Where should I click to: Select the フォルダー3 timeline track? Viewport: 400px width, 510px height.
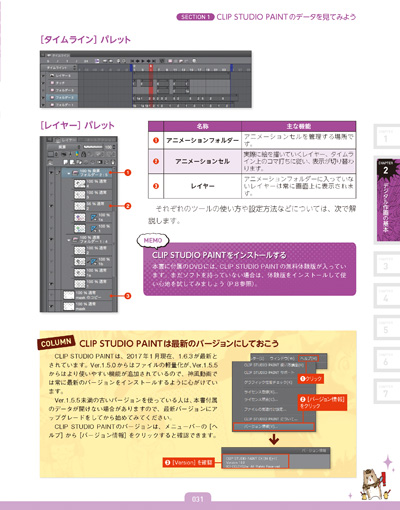tap(62, 90)
